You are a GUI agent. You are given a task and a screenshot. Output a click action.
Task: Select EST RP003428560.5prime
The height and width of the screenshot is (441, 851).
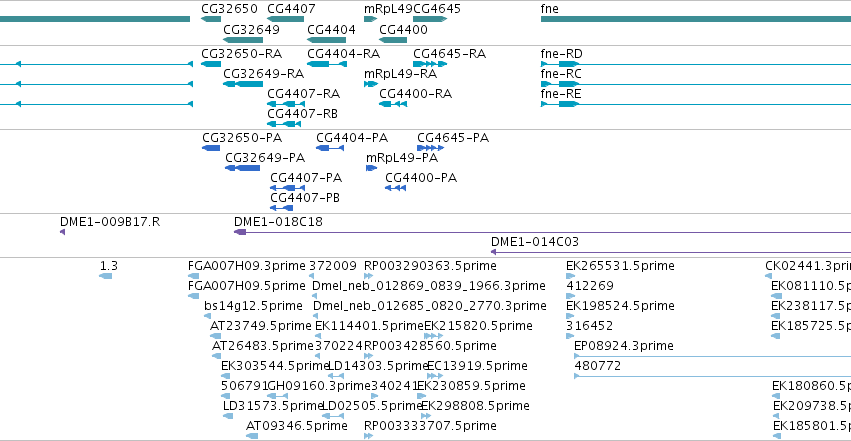pyautogui.click(x=430, y=346)
